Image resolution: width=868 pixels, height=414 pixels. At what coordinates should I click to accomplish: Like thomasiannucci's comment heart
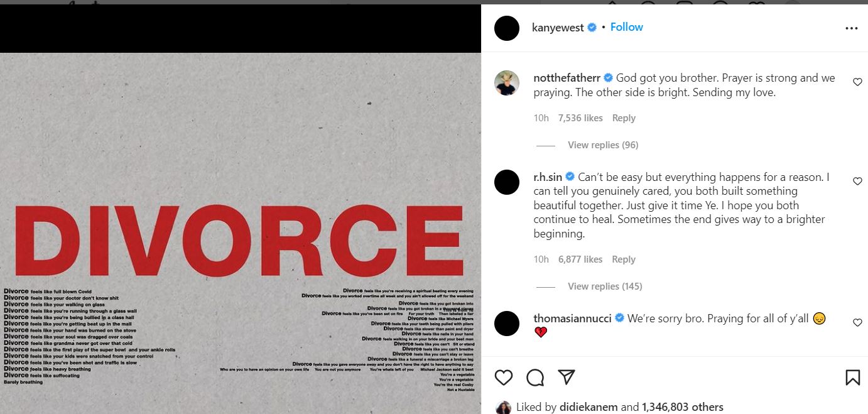point(857,322)
